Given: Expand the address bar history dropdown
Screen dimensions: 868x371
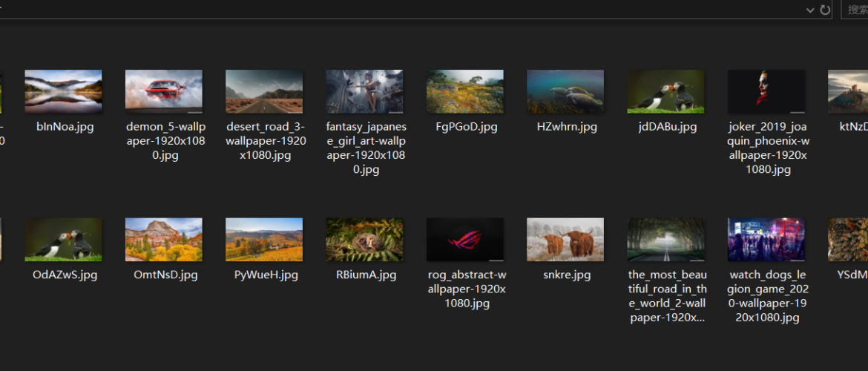Looking at the screenshot, I should pyautogui.click(x=810, y=10).
